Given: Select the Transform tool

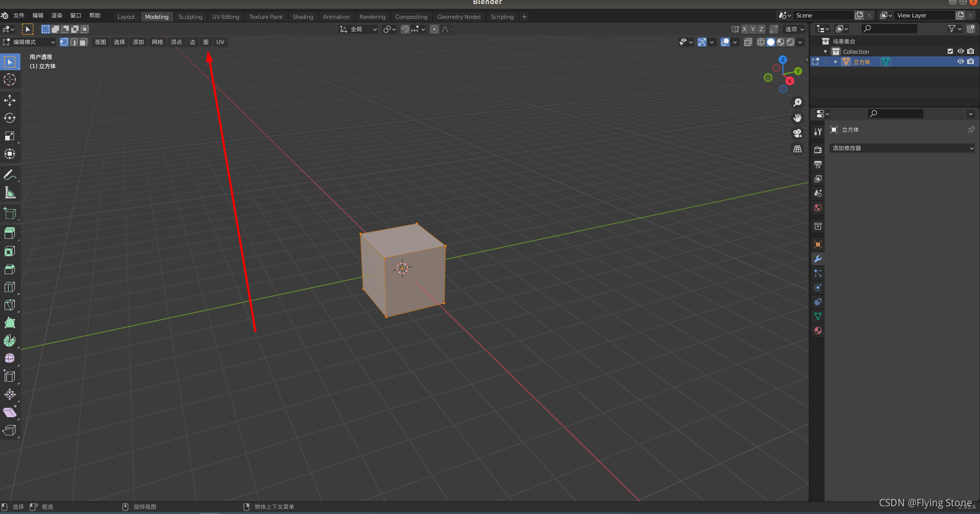Looking at the screenshot, I should 10,154.
